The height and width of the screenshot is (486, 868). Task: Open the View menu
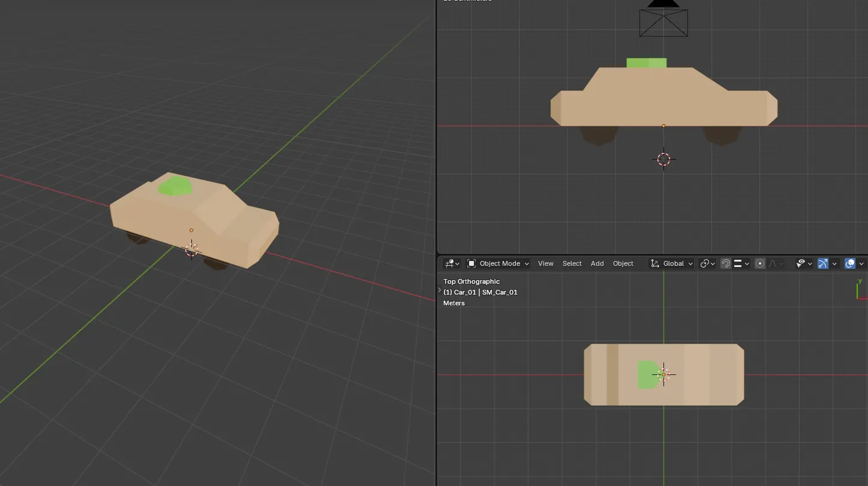545,263
